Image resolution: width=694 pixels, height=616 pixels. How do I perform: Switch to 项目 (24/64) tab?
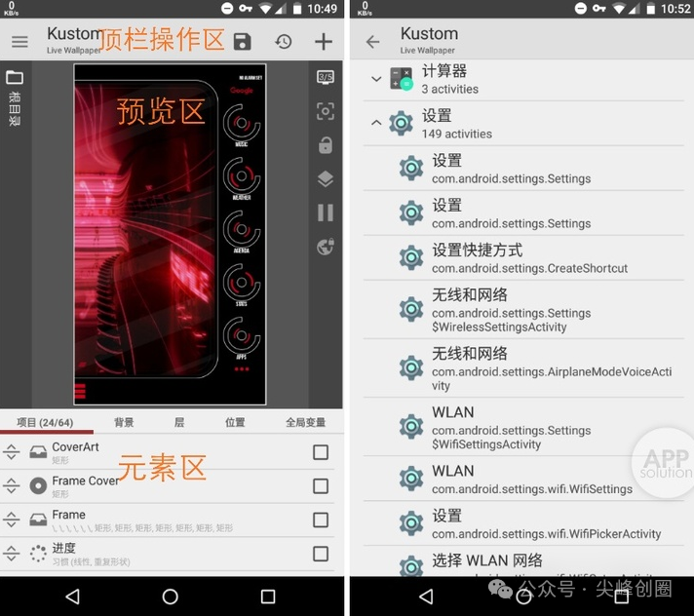click(45, 423)
